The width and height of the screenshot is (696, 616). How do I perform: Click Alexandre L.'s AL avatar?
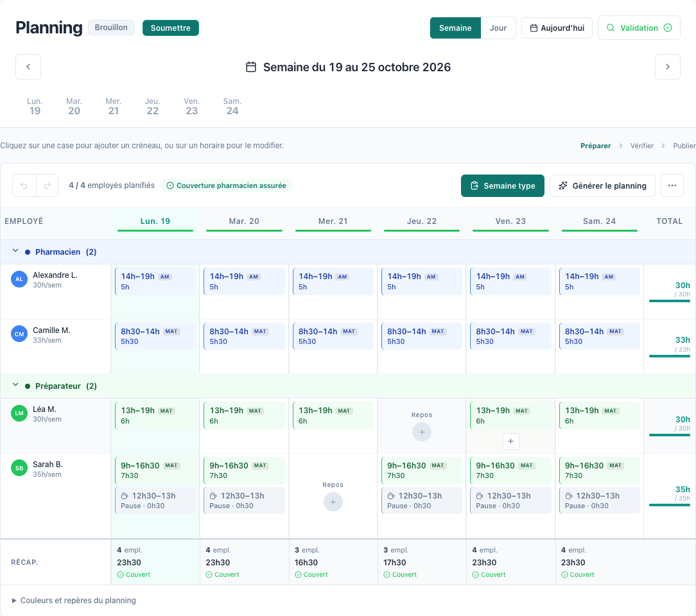pos(19,279)
